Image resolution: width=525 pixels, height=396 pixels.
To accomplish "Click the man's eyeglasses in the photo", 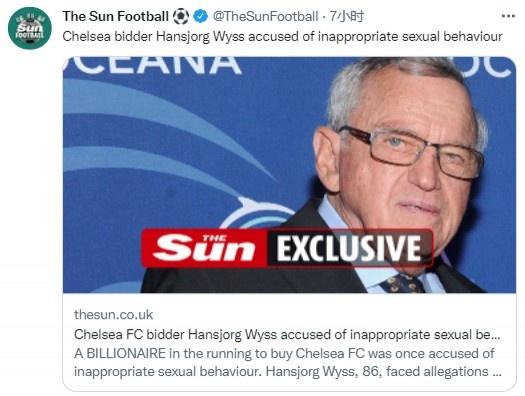I will (412, 151).
